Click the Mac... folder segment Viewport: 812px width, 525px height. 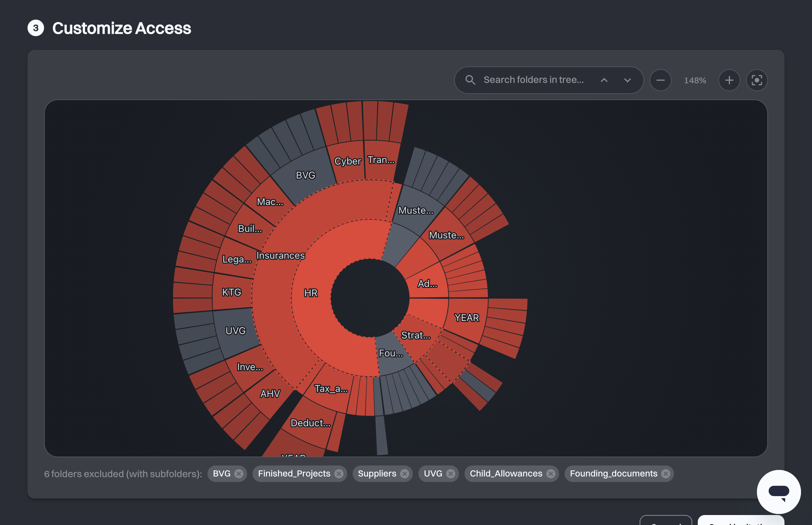270,202
